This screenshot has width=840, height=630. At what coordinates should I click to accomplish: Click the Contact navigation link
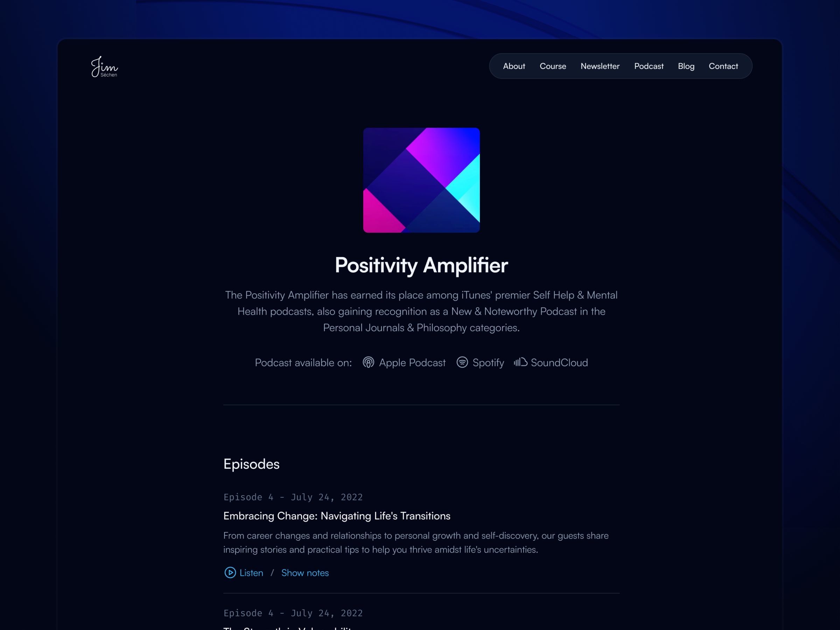[723, 65]
